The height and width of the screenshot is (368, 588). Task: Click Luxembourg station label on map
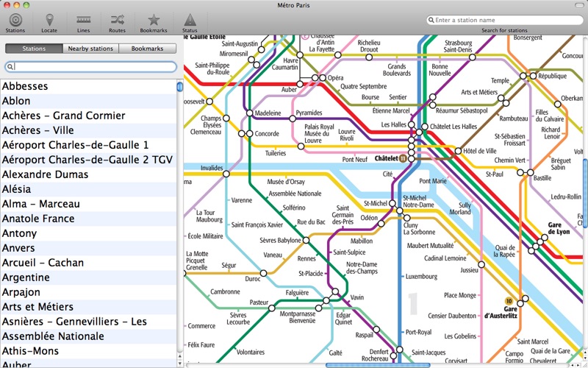(421, 277)
